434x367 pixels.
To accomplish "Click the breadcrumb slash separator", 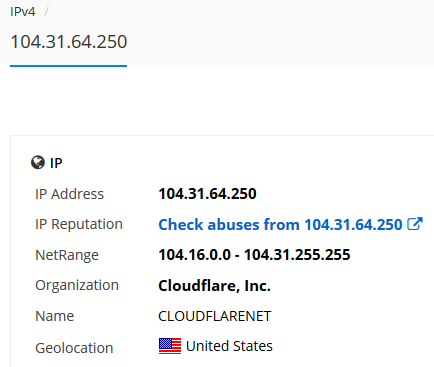I will pos(46,12).
